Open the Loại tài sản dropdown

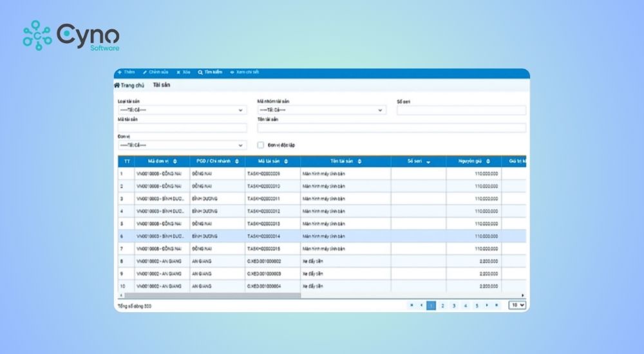point(182,110)
